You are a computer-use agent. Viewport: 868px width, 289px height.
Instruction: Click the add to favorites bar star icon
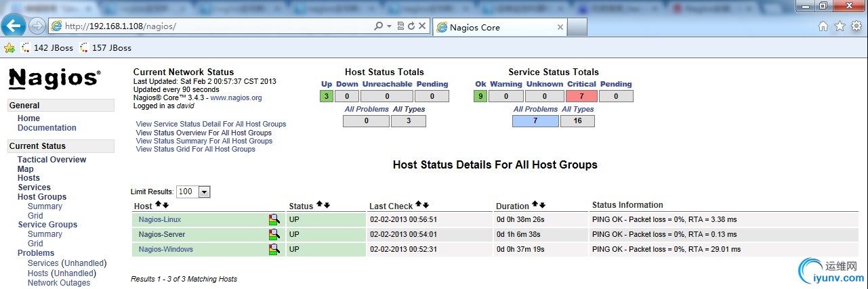(x=9, y=48)
